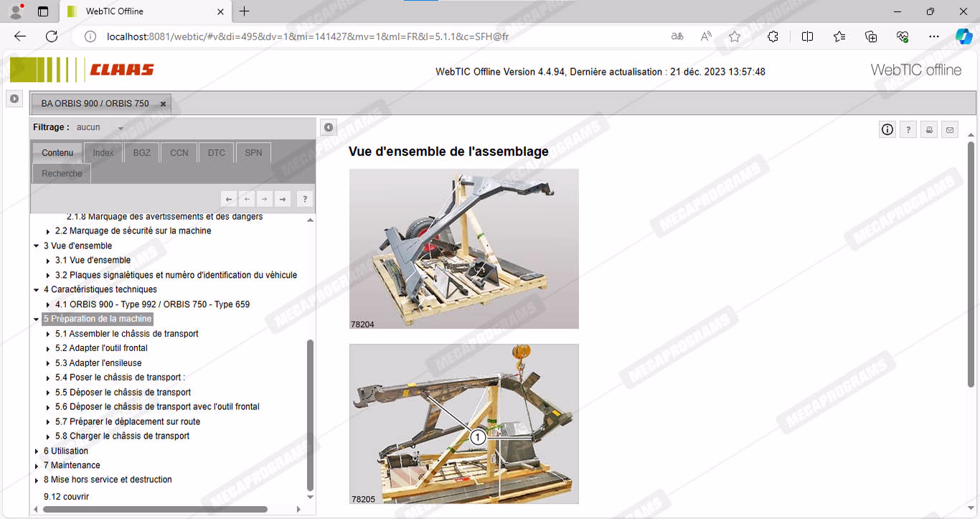The image size is (980, 519).
Task: Add page to favorites with star icon
Action: click(734, 37)
